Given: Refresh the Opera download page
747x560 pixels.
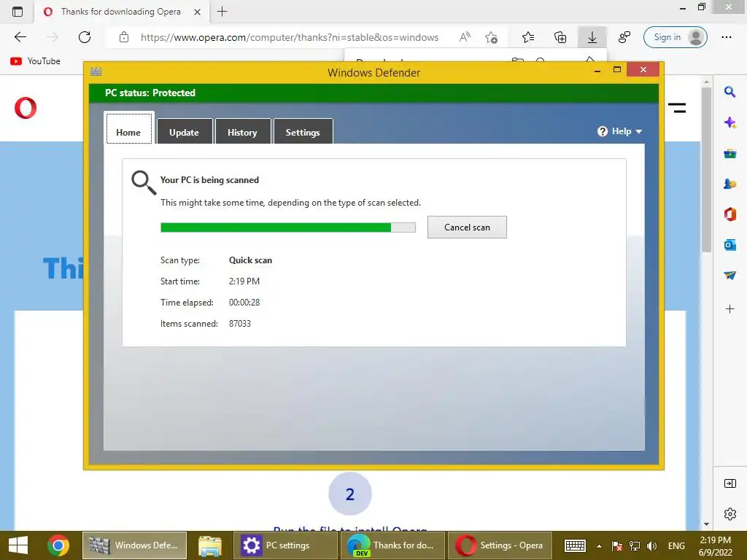Looking at the screenshot, I should [85, 37].
